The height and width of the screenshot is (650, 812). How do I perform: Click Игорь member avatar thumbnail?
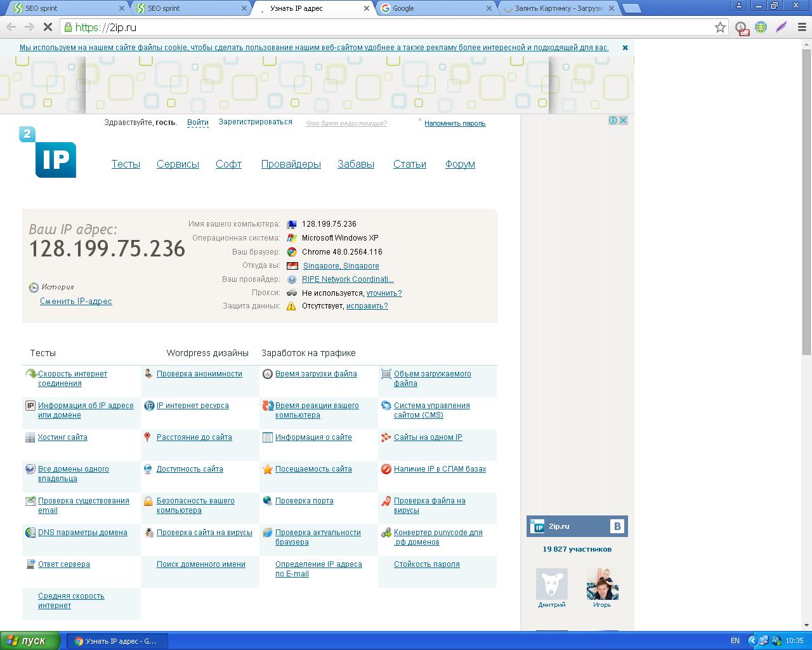[603, 584]
